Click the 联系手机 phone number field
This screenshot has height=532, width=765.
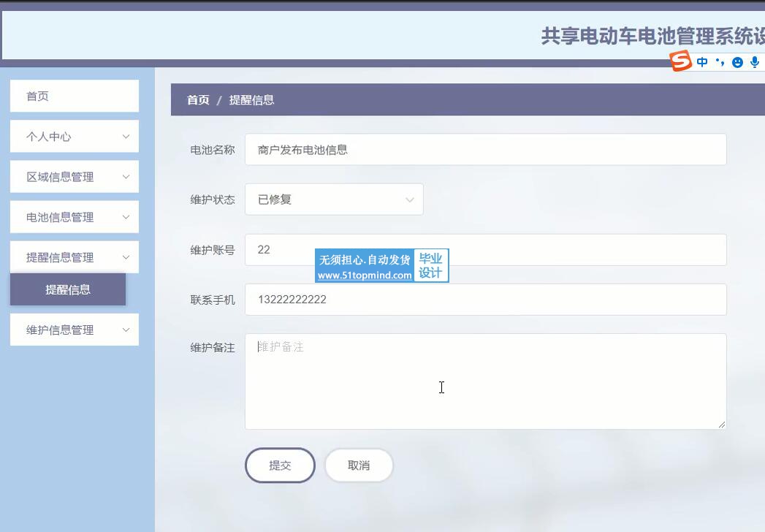coord(485,300)
